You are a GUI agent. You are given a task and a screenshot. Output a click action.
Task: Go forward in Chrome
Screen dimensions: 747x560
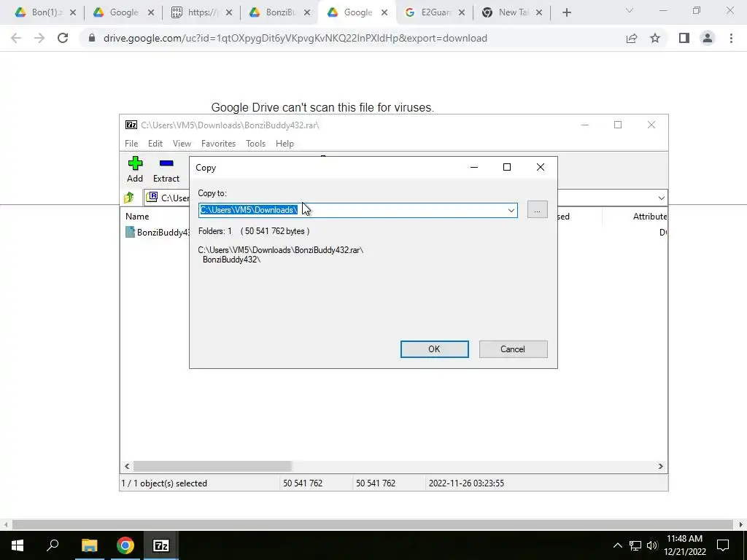[39, 38]
